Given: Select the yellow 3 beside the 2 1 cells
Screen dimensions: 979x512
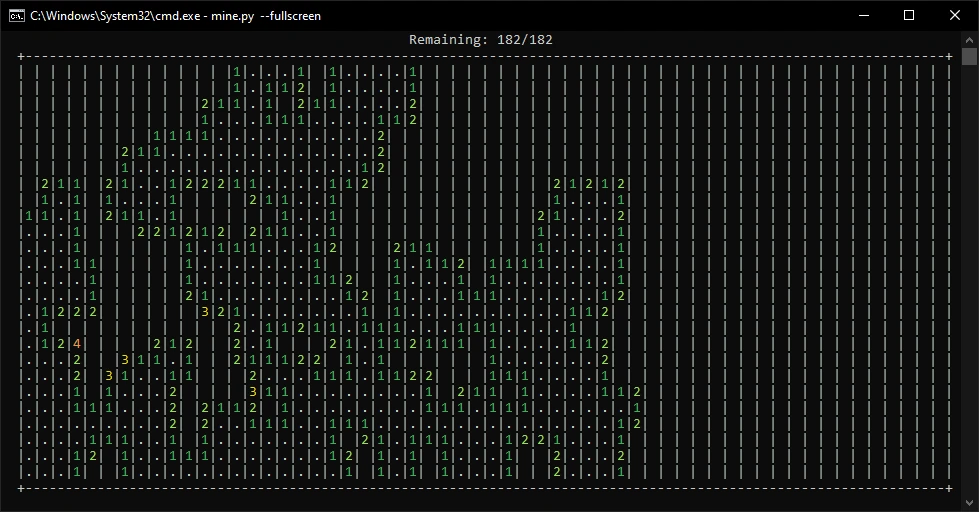Looking at the screenshot, I should (x=205, y=312).
